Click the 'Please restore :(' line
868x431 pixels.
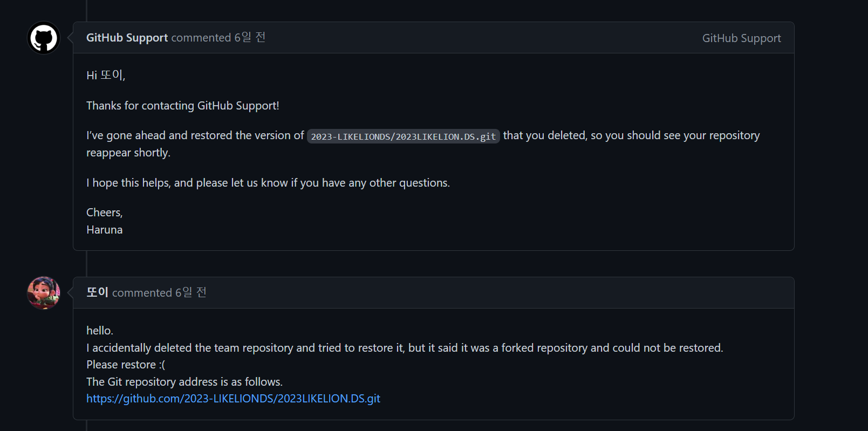click(126, 365)
